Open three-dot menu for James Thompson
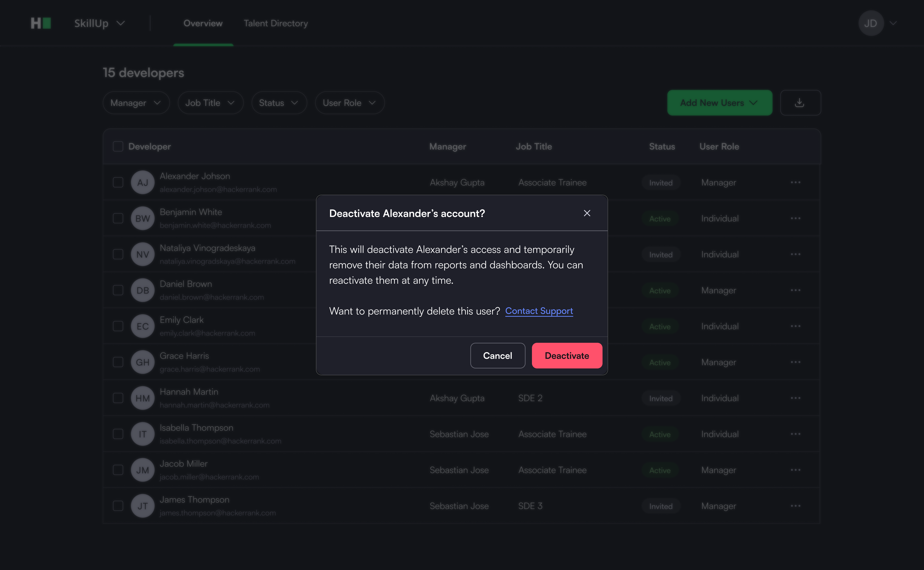 point(795,506)
